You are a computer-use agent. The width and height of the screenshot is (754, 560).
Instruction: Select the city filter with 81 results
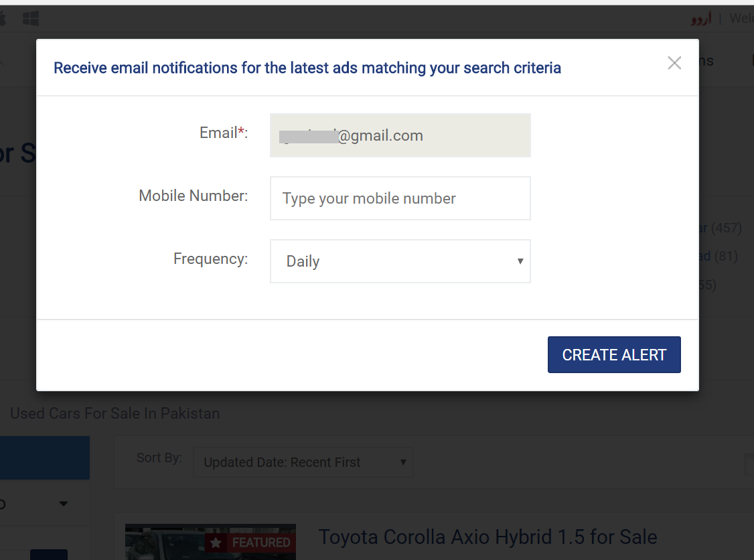click(x=719, y=256)
